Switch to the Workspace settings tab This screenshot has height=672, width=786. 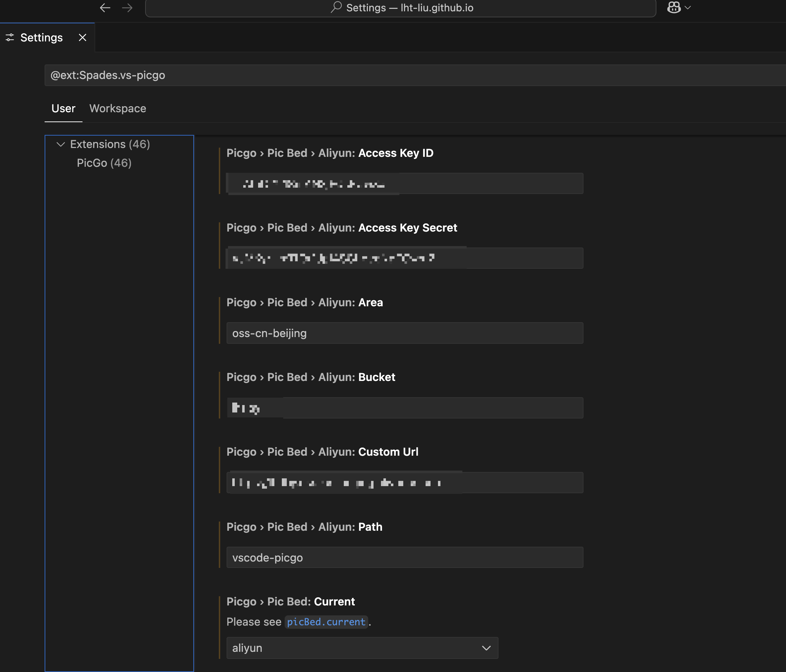[118, 109]
